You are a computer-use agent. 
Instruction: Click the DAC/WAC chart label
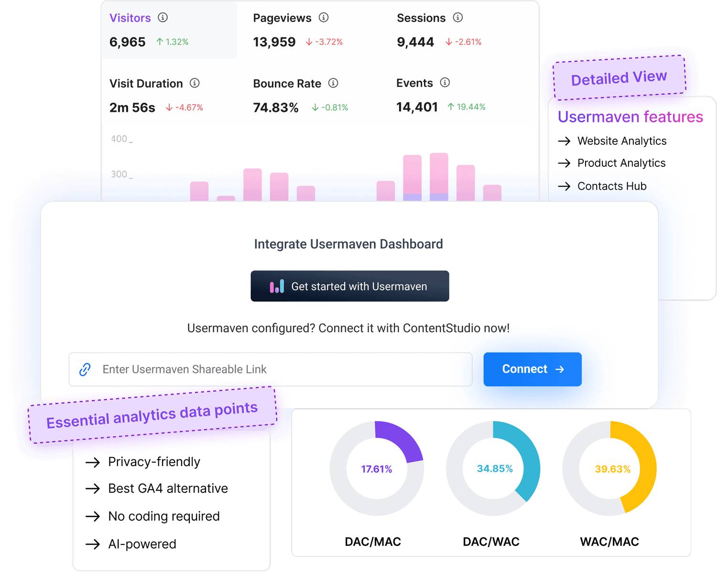(491, 542)
